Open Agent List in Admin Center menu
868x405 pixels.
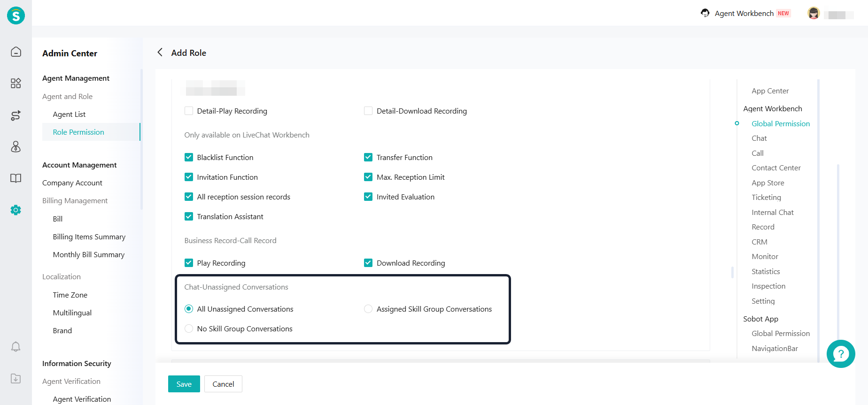(69, 114)
